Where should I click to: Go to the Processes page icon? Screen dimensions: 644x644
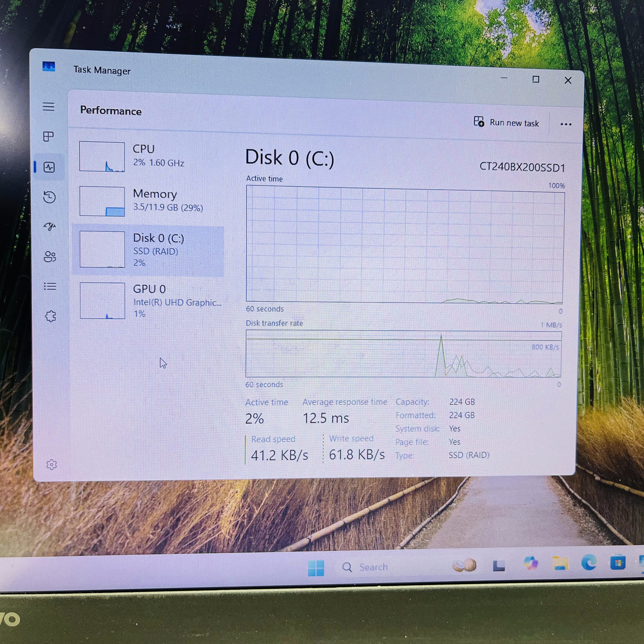point(49,136)
